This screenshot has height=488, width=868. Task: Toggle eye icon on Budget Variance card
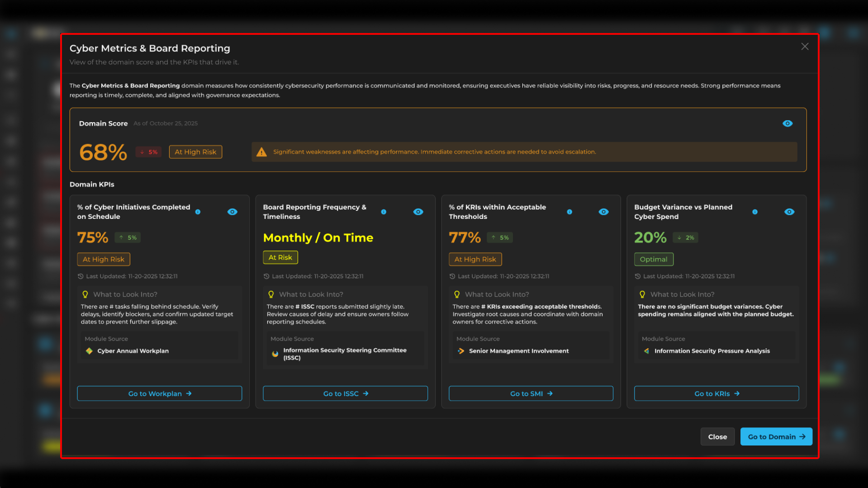point(789,212)
